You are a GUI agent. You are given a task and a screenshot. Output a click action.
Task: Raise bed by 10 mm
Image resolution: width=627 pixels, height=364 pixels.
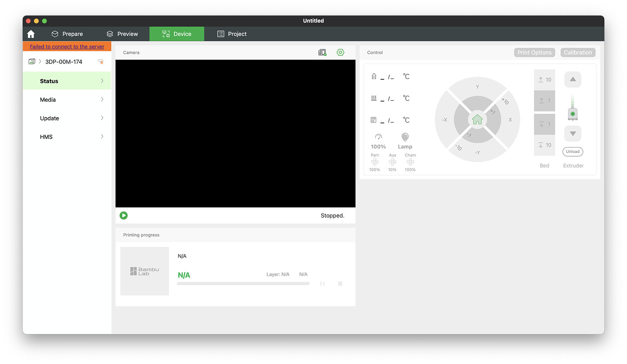[x=544, y=79]
